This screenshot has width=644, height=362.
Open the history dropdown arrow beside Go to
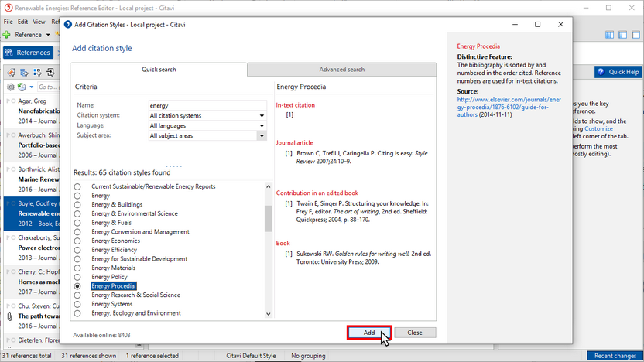click(31, 87)
